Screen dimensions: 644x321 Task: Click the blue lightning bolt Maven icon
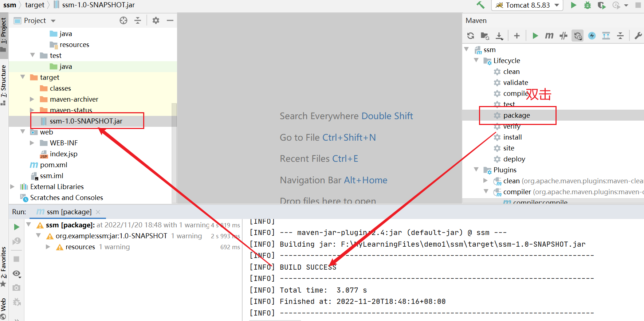[592, 36]
